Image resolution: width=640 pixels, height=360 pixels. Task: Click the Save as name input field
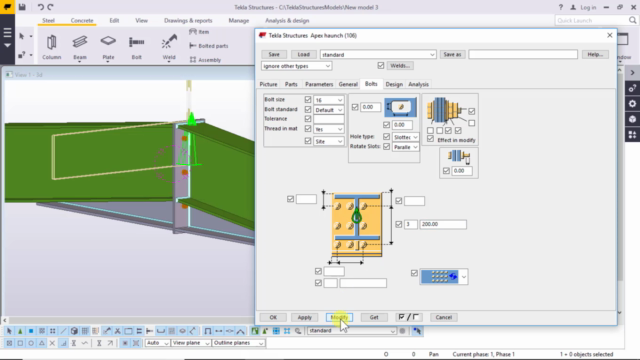point(523,54)
